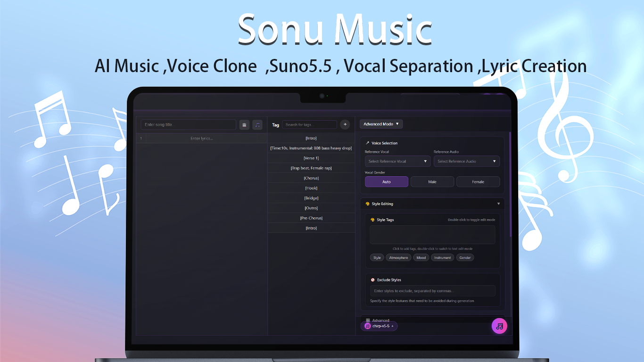Click the palette icon beside Style Editing
Screen dimensions: 644x362
[x=367, y=204]
